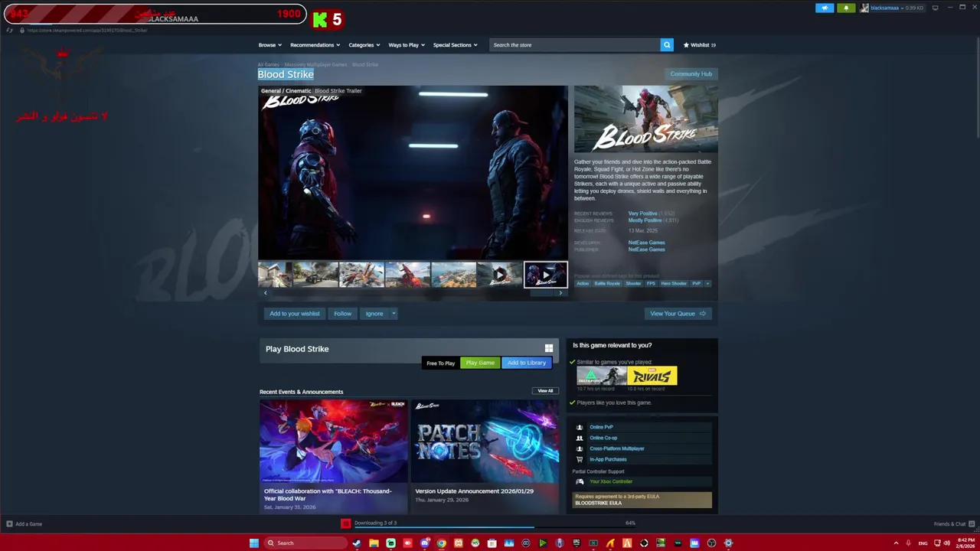This screenshot has height=551, width=980.
Task: Open the Ignore options dropdown arrow
Action: [x=394, y=313]
